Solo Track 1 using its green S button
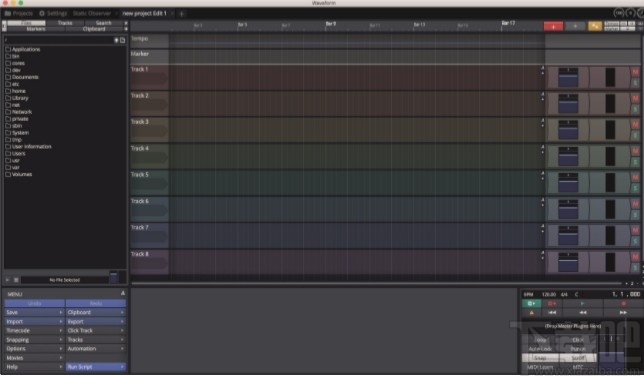Screen dimensions: 644x376 pyautogui.click(x=635, y=83)
